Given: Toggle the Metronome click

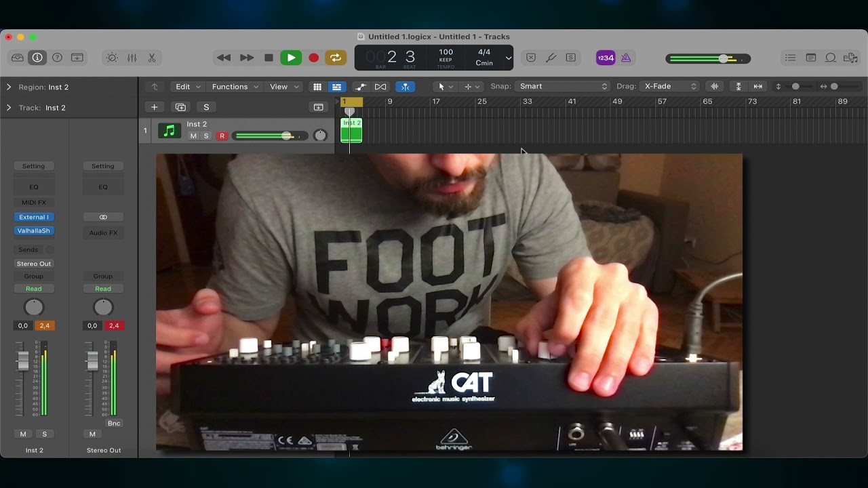Looking at the screenshot, I should point(626,58).
